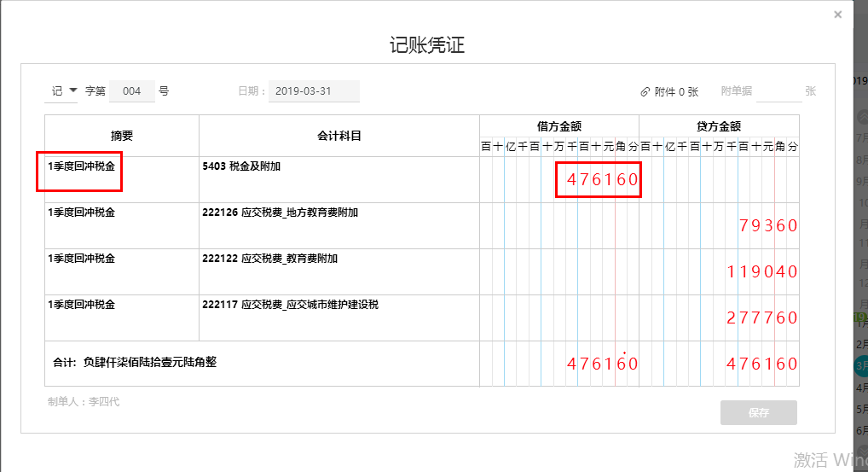This screenshot has width=868, height=472.
Task: Edit credit amount 79360
Action: pyautogui.click(x=719, y=225)
